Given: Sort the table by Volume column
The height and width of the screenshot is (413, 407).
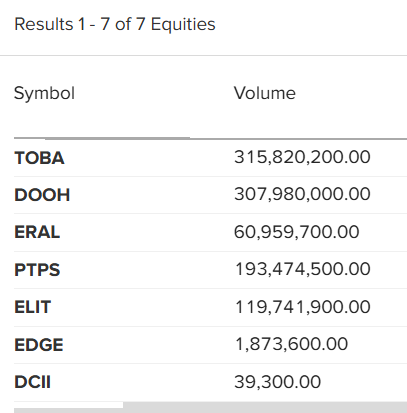Looking at the screenshot, I should coord(265,93).
